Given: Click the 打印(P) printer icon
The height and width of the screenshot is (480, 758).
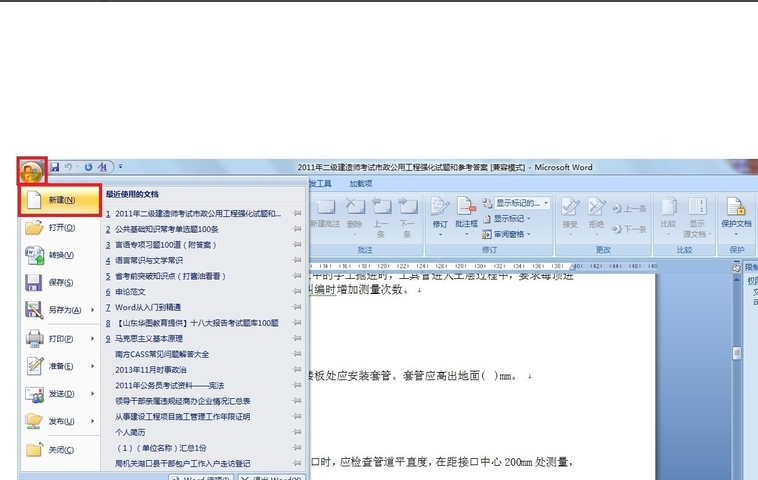Looking at the screenshot, I should [x=34, y=338].
